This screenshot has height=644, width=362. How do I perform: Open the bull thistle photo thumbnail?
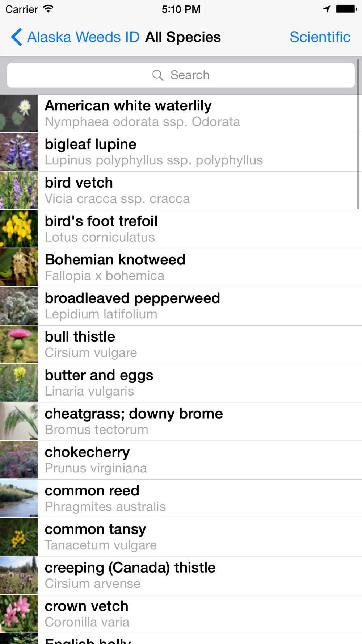tap(19, 344)
